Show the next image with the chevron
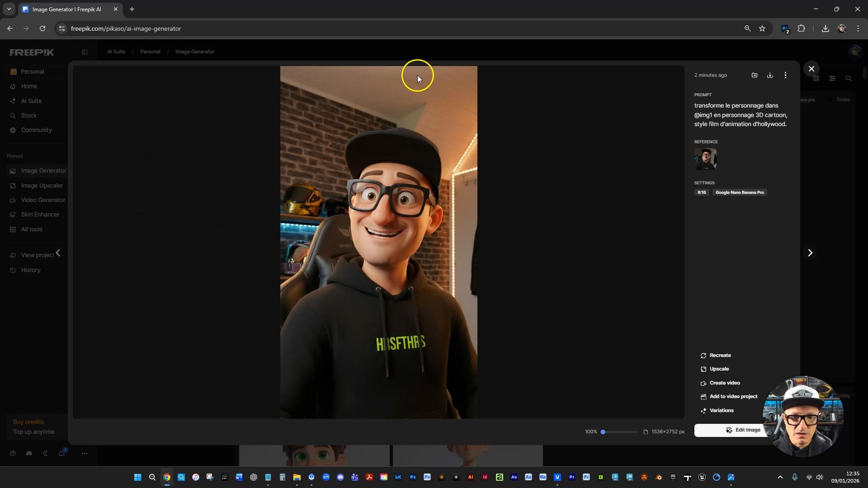The height and width of the screenshot is (488, 868). [x=811, y=253]
